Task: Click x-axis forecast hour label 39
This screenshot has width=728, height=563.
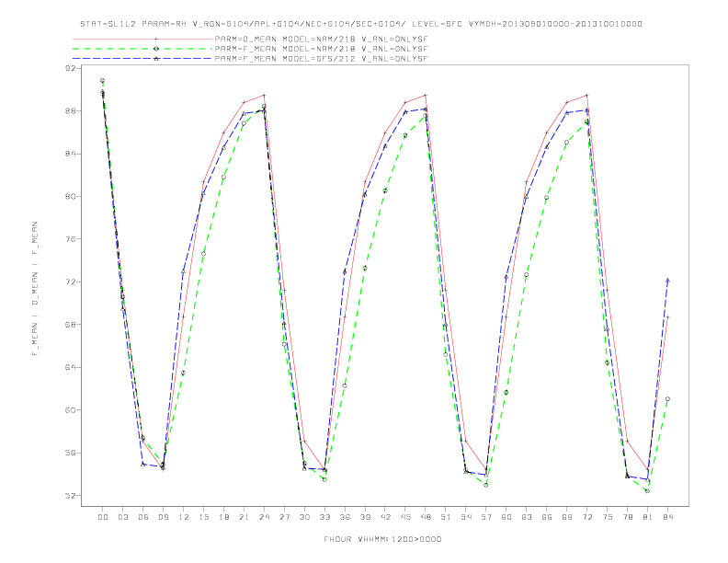Action: coord(365,517)
